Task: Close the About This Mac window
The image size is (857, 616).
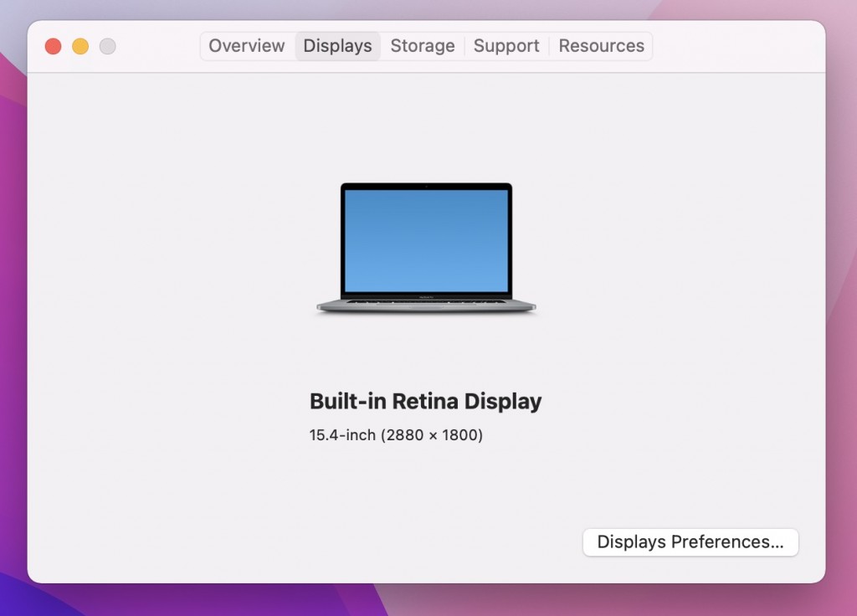Action: pyautogui.click(x=53, y=47)
